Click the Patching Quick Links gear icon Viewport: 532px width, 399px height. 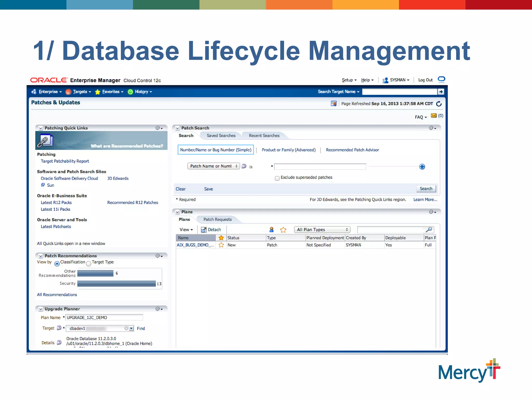pyautogui.click(x=159, y=128)
